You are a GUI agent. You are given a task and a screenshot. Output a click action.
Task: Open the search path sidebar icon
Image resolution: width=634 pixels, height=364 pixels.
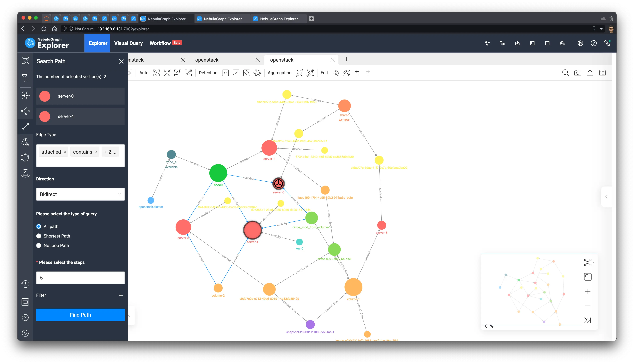click(x=25, y=127)
